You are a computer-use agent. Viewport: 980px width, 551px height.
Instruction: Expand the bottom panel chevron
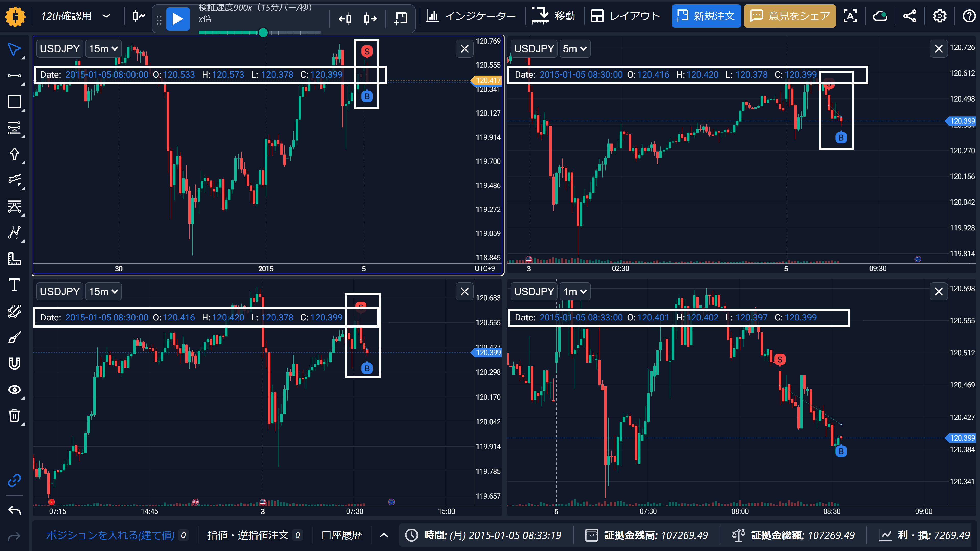pos(384,535)
